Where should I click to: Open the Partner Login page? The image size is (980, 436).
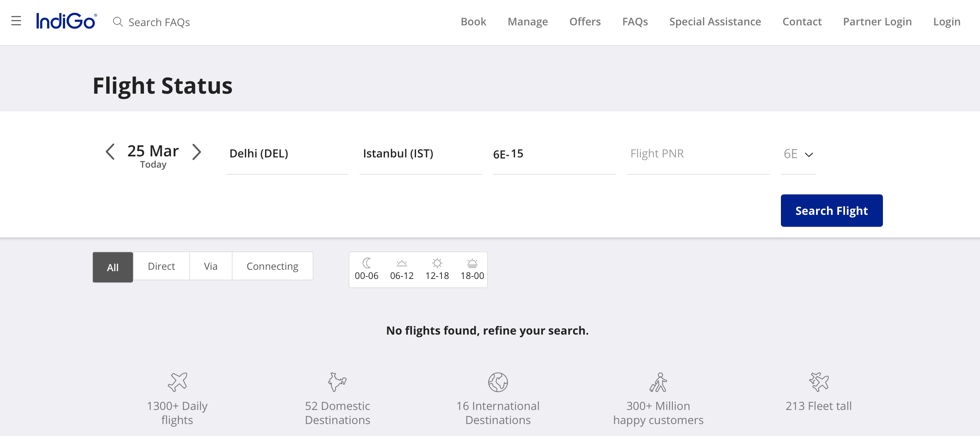(x=877, y=22)
